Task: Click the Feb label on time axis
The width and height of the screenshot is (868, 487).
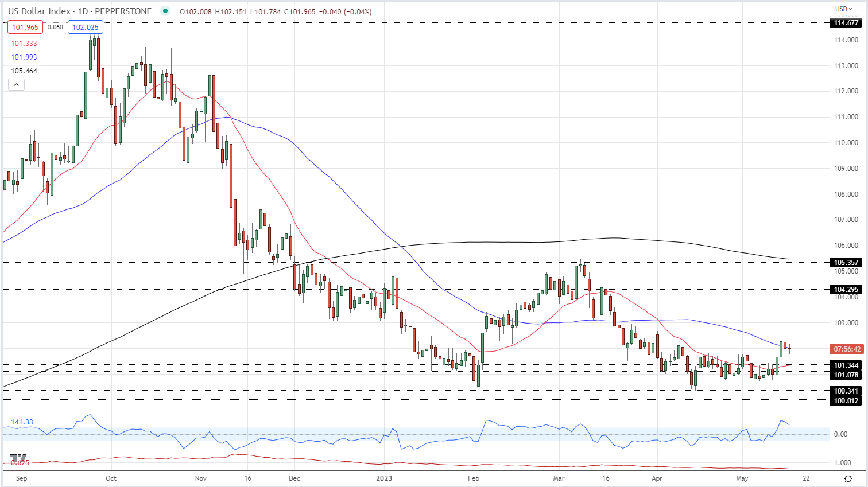Action: (473, 478)
